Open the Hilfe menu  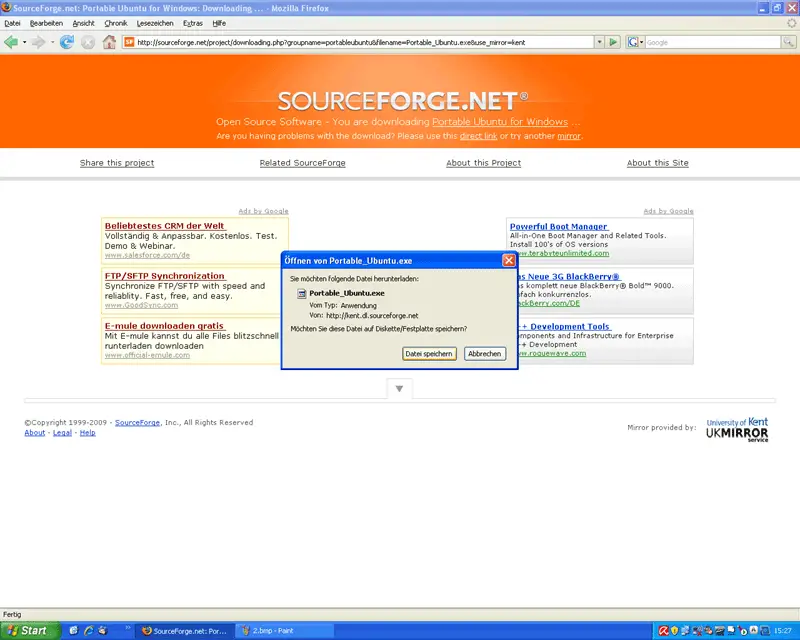pos(219,23)
